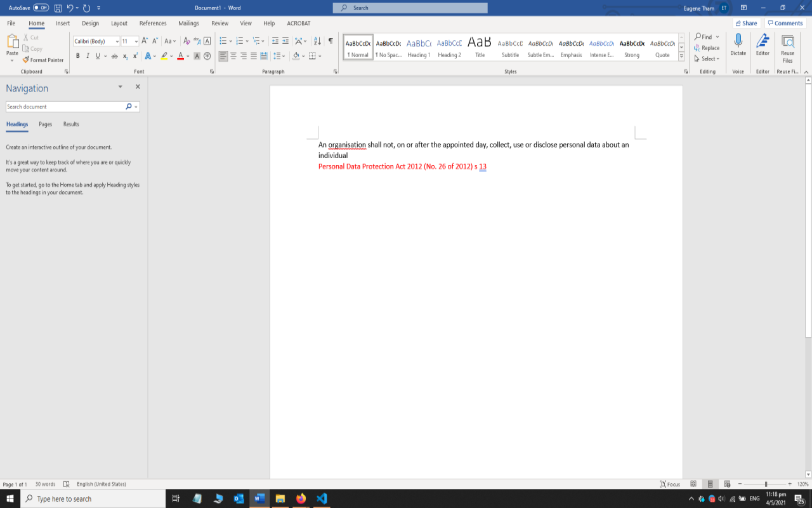Toggle Underline formatting
This screenshot has height=508, width=812.
[97, 56]
